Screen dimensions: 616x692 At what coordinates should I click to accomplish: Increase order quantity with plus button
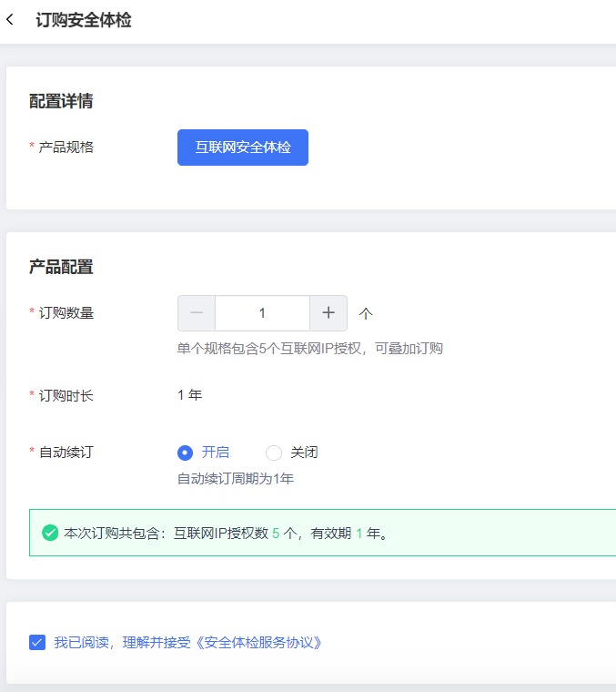(328, 313)
